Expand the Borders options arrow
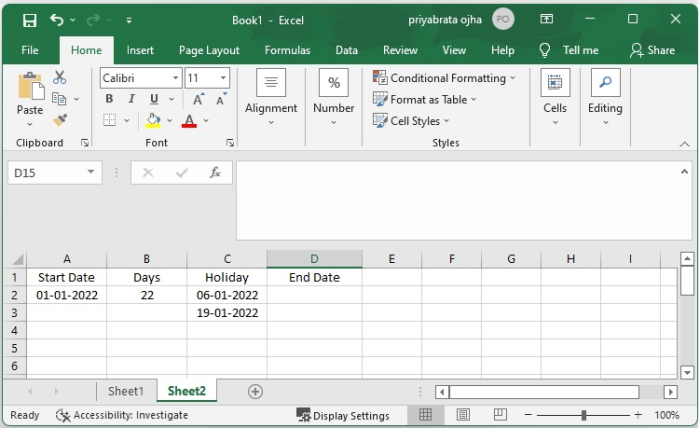 (127, 121)
